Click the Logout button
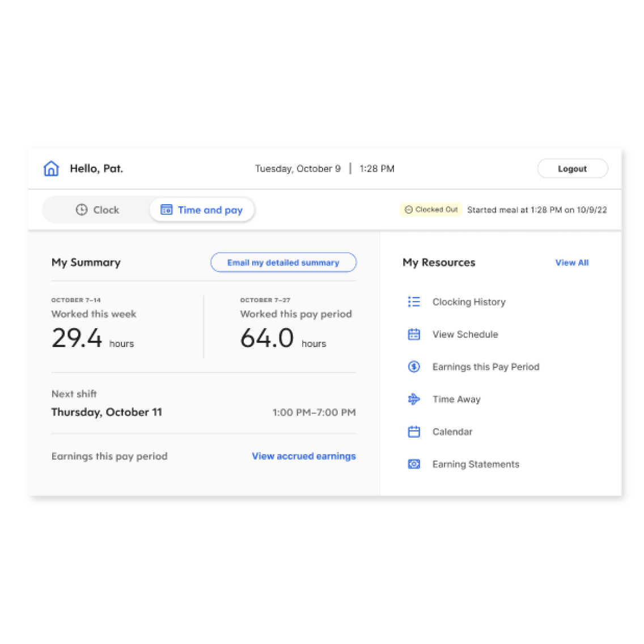This screenshot has width=644, height=644. click(x=572, y=168)
